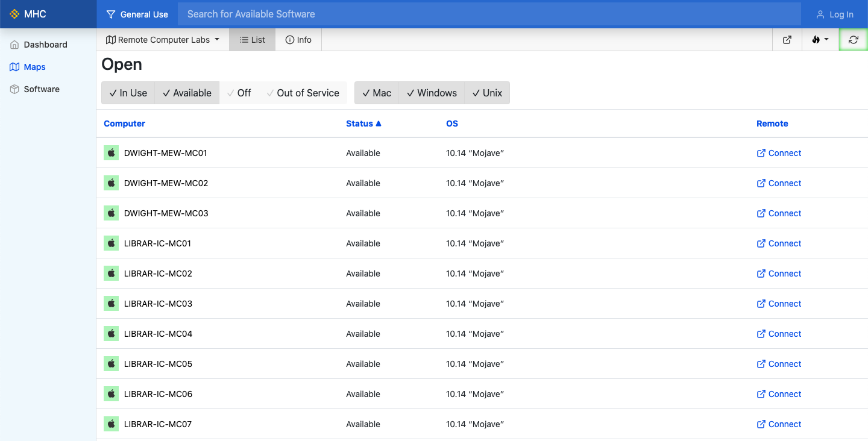Enable the Out of Service filter
The width and height of the screenshot is (868, 441).
click(303, 93)
